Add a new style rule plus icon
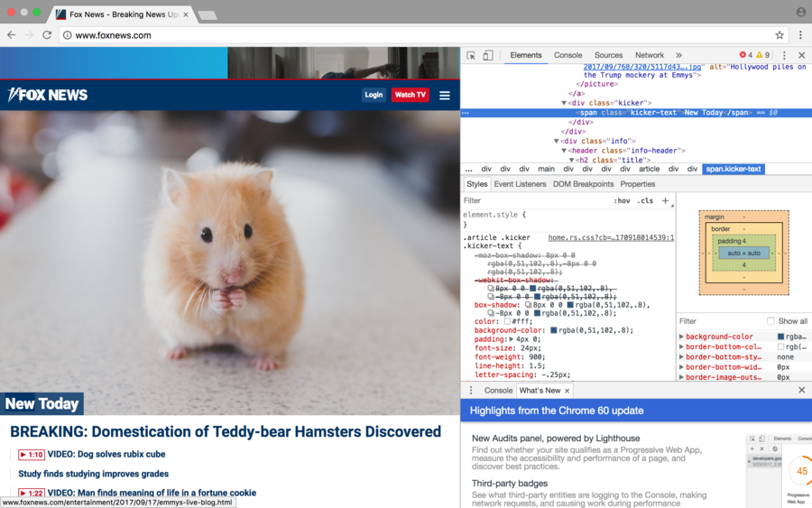 click(666, 201)
